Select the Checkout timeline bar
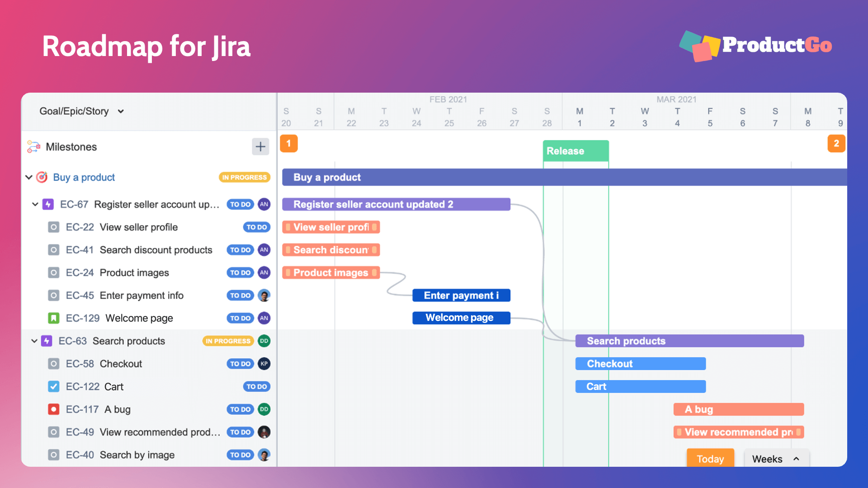The image size is (868, 488). tap(640, 364)
